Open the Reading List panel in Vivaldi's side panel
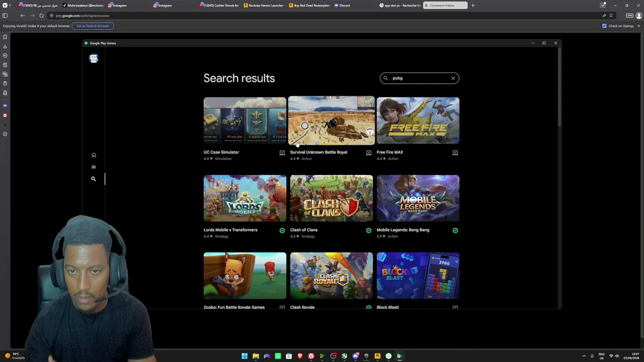644x362 pixels. (x=5, y=93)
